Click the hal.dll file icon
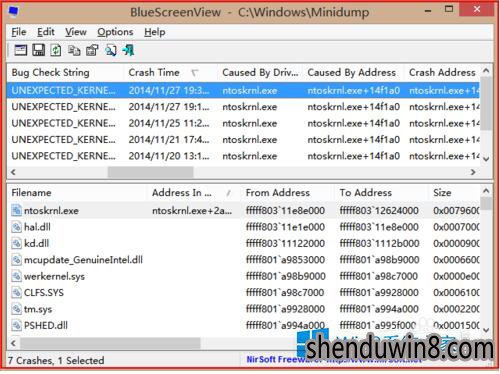 (x=16, y=227)
